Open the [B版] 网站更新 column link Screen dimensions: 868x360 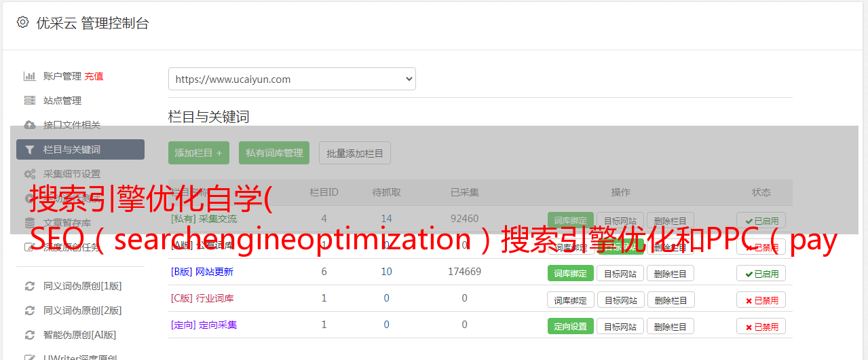(x=202, y=272)
